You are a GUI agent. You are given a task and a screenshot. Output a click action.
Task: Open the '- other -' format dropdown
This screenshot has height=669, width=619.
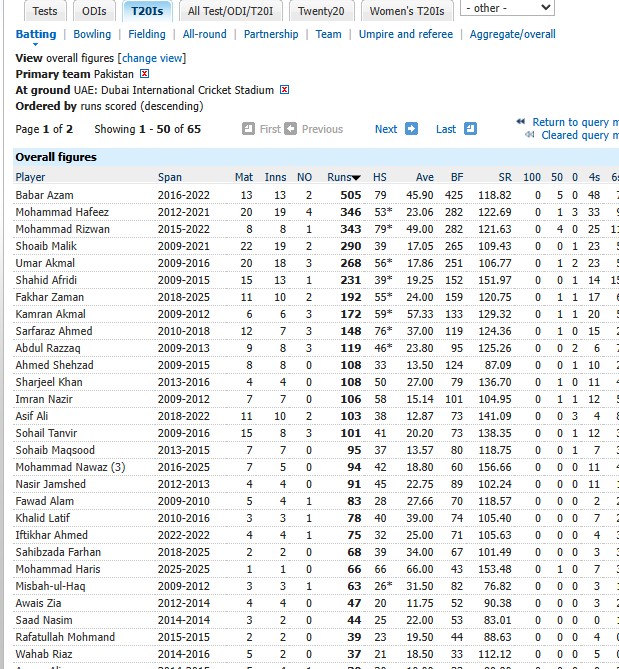[506, 8]
